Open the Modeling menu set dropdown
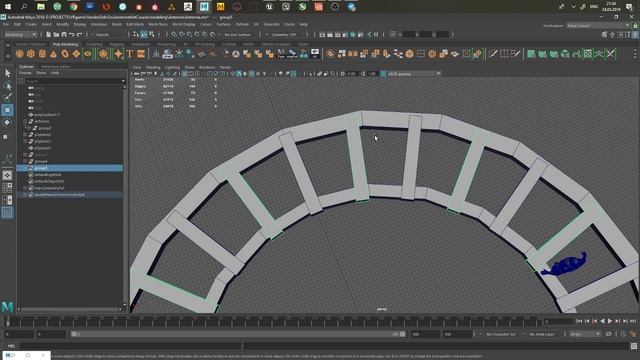Viewport: 640px width, 360px height. 20,35
